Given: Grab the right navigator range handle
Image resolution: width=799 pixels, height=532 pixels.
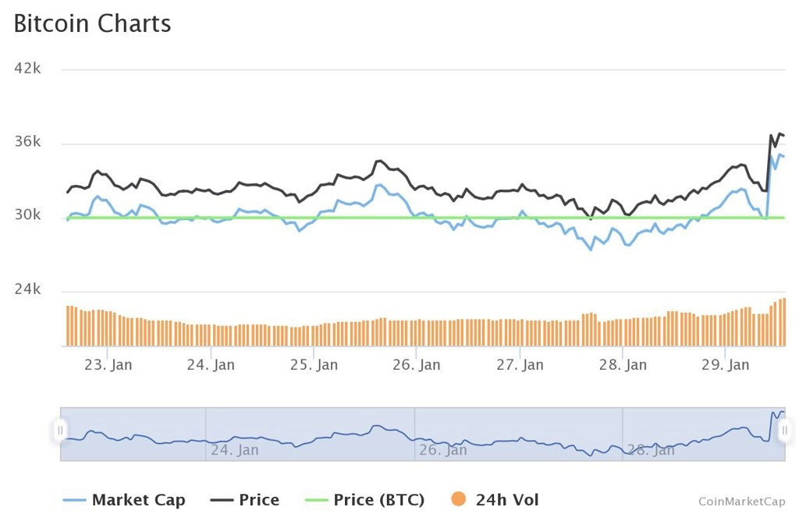Looking at the screenshot, I should coord(785,431).
